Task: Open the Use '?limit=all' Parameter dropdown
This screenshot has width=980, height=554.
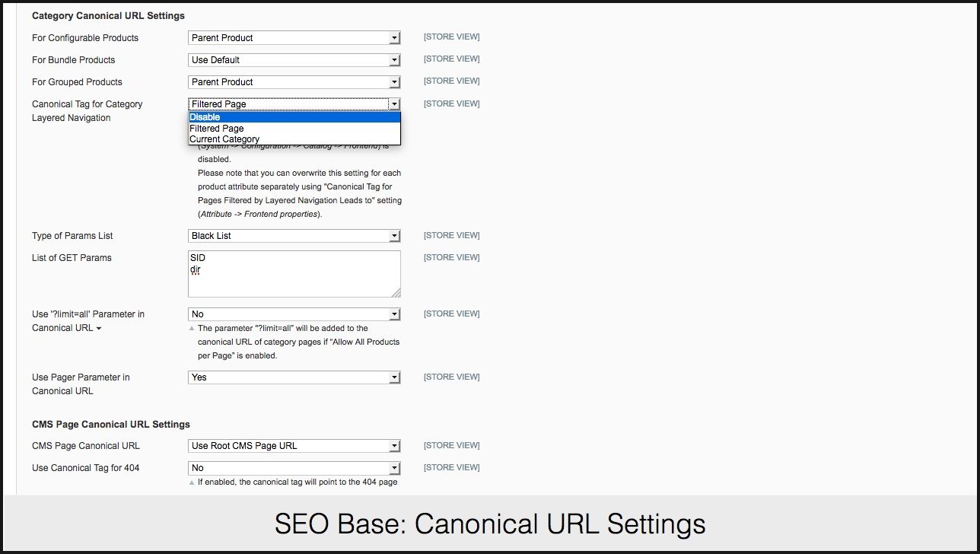Action: coord(294,314)
